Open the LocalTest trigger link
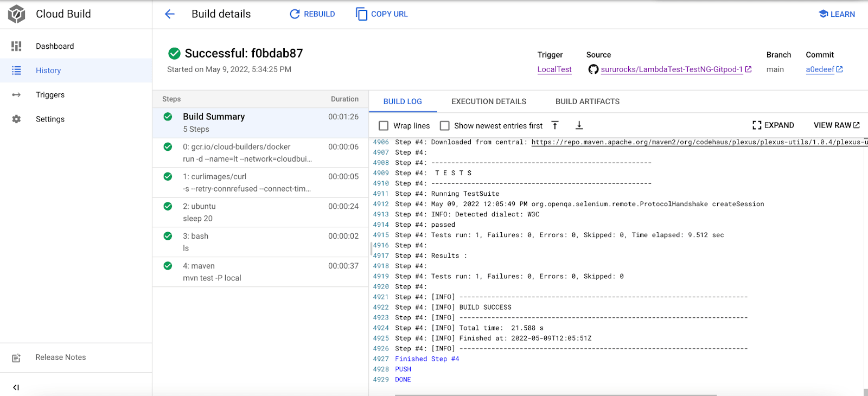Viewport: 868px width, 396px height. tap(554, 69)
